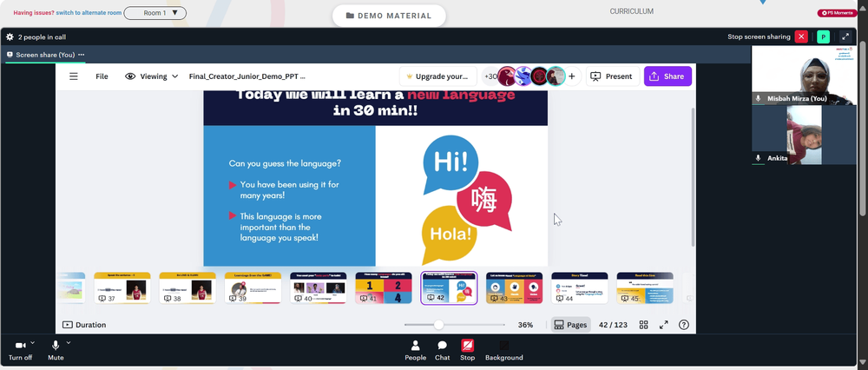Click the Can you guess the language text
This screenshot has height=370, width=868.
(285, 164)
